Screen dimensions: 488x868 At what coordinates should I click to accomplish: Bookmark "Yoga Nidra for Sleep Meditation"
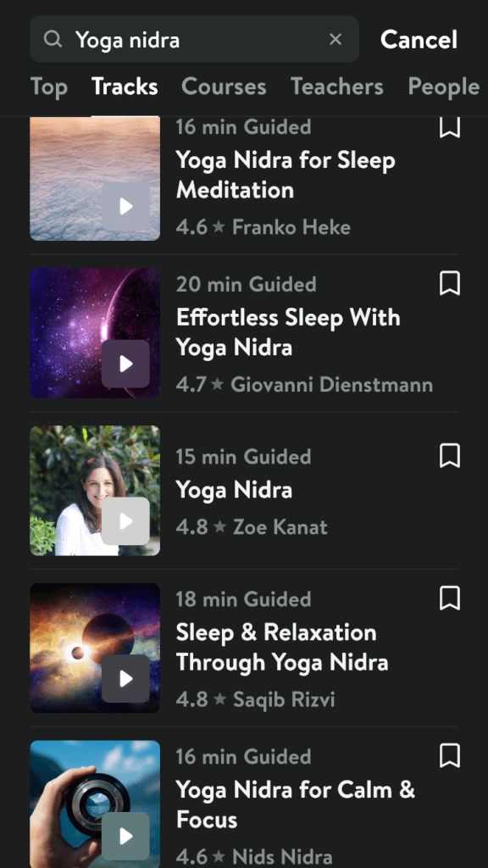click(x=450, y=125)
